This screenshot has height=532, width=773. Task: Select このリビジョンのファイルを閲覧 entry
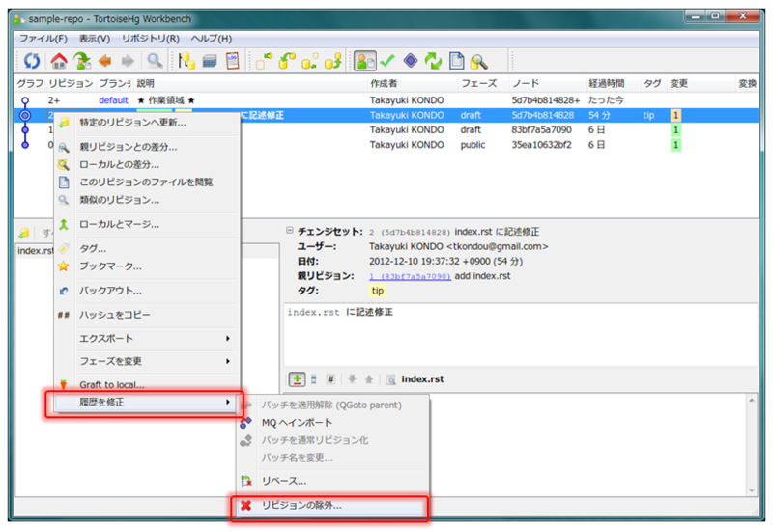(148, 182)
